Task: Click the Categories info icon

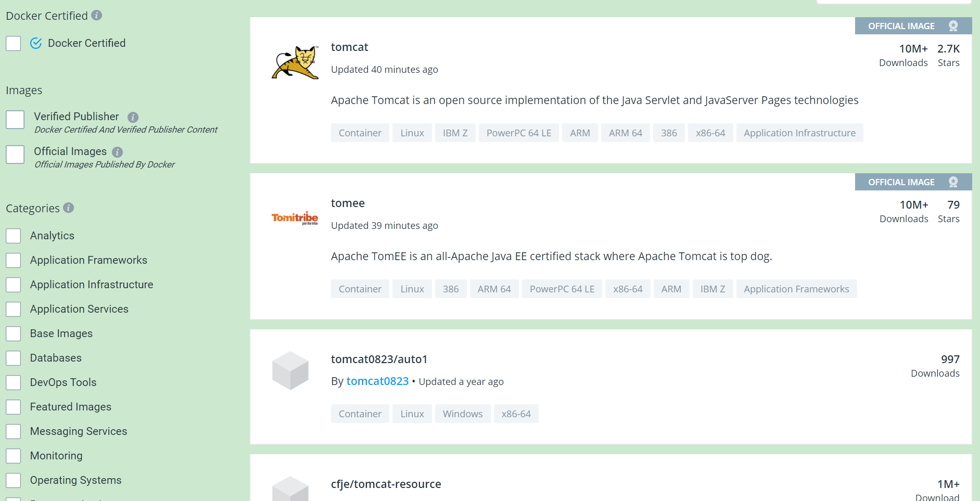Action: click(69, 208)
